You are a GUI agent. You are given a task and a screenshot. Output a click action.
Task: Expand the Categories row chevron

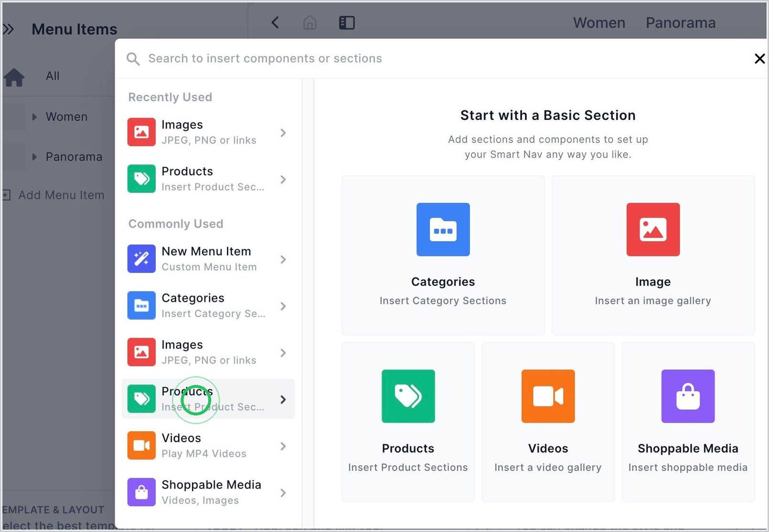point(283,306)
